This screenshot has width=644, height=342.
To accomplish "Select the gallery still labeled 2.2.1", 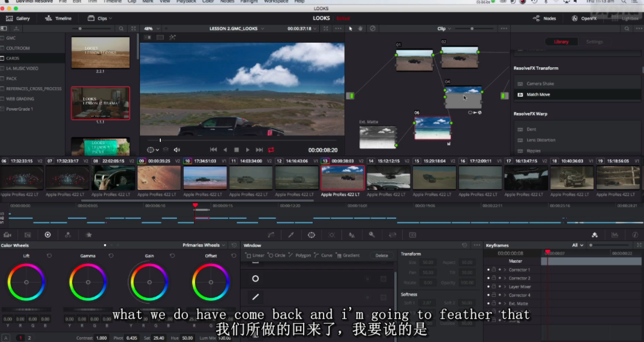I will (x=100, y=53).
